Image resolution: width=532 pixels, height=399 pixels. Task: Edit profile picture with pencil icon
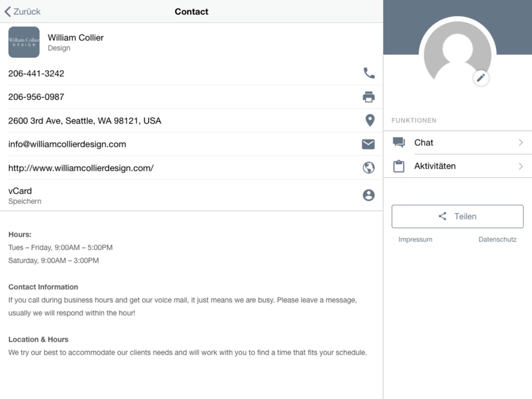(x=481, y=78)
